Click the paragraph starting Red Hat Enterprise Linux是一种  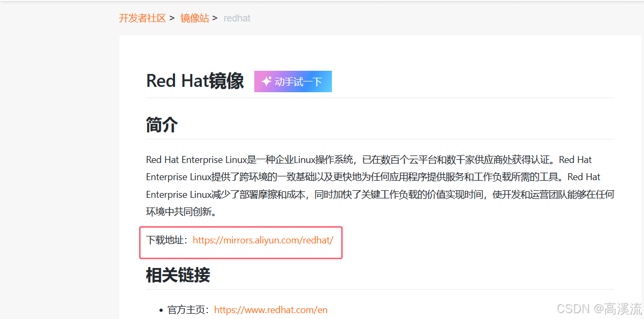click(380, 186)
